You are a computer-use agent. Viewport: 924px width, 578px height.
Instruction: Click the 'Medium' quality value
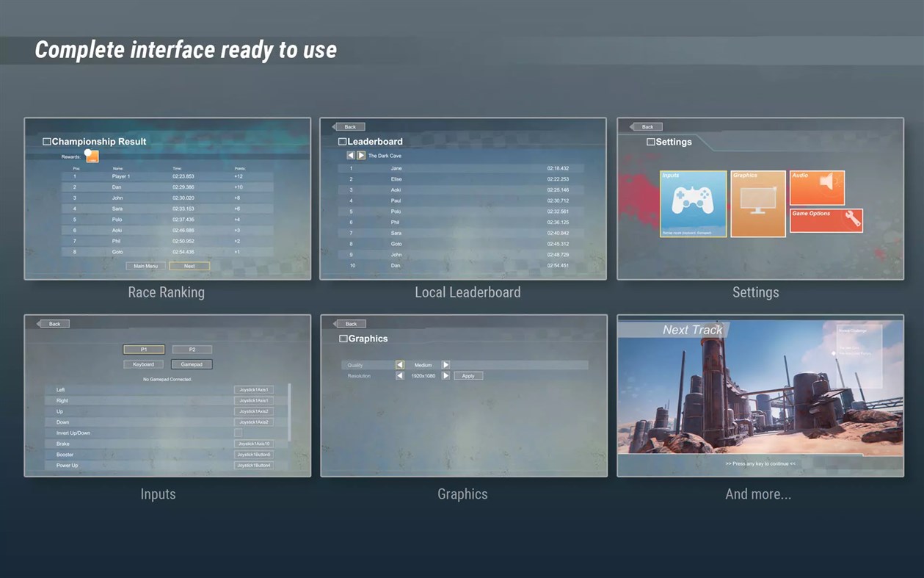(423, 365)
